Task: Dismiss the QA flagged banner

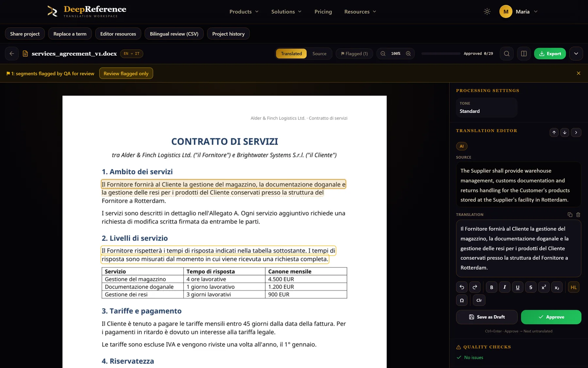Action: pos(579,73)
